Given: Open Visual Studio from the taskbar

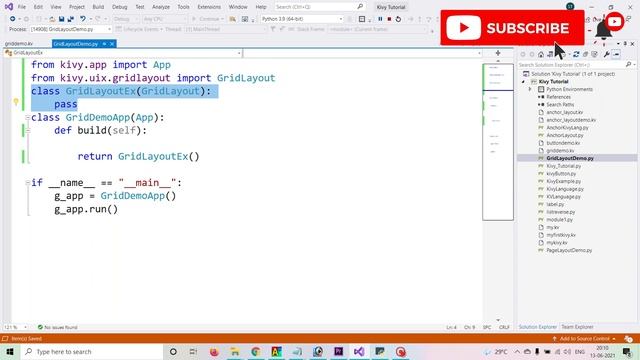Looking at the screenshot, I should click(x=359, y=351).
